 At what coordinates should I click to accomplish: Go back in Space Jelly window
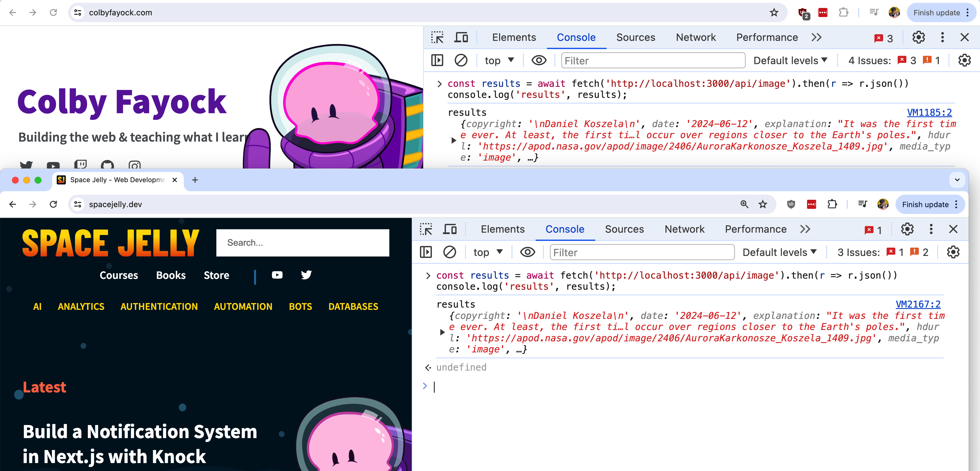12,205
